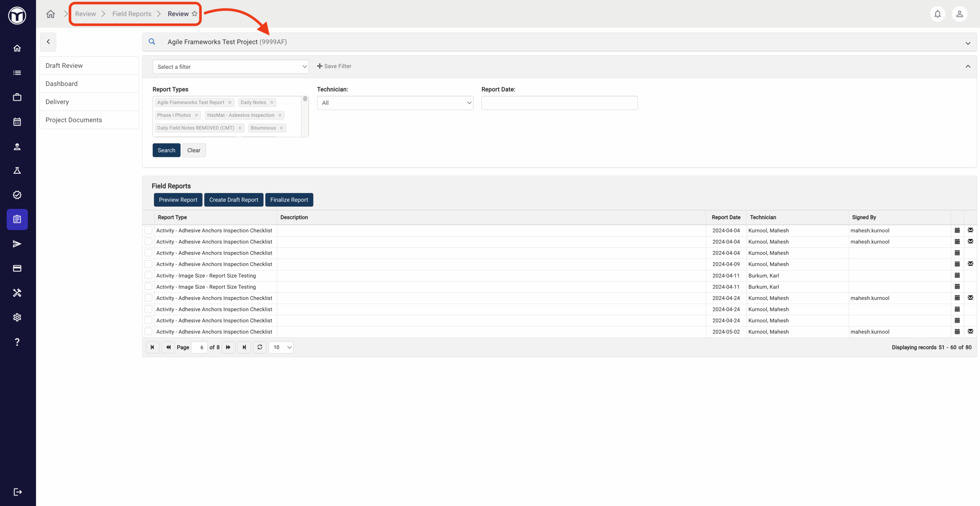Screen dimensions: 980x506
Task: Remove the Bituminous report type tag
Action: [281, 128]
